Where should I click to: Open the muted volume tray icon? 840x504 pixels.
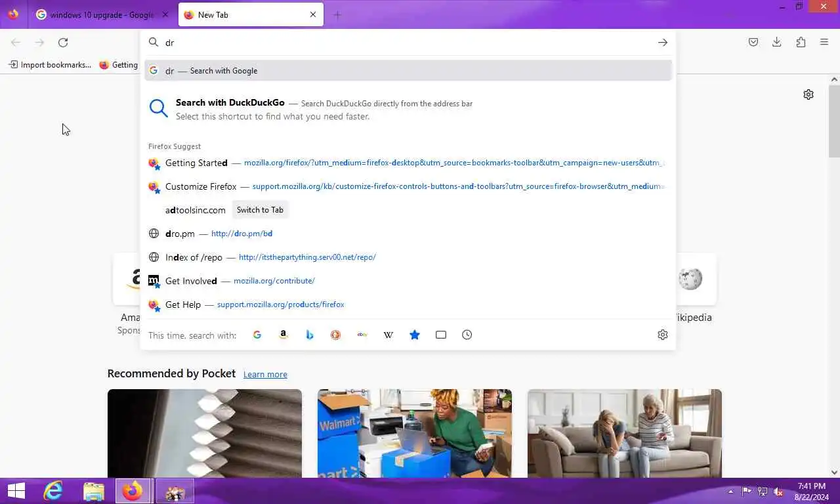(x=778, y=492)
